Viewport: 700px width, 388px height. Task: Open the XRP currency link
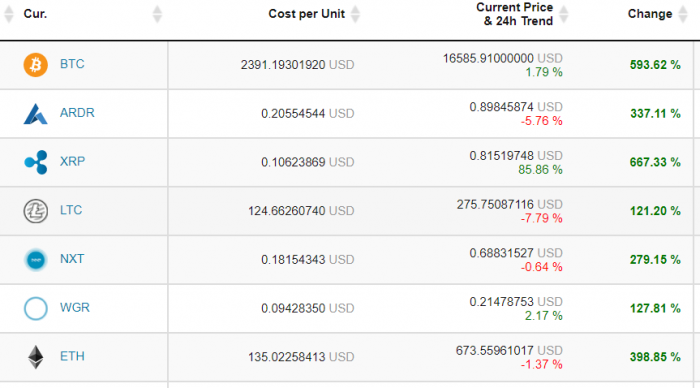click(x=72, y=161)
